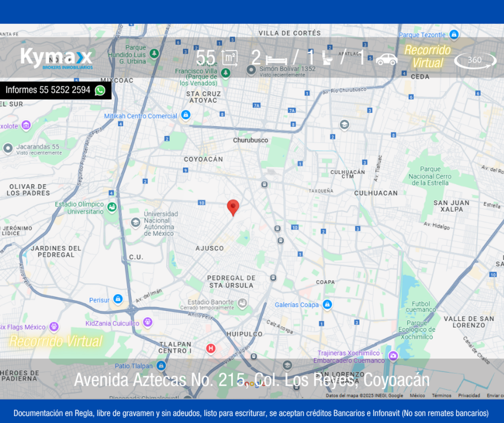
Task: Click the "Parque Nacional Cerro de la Estrella" label
Action: point(430,176)
